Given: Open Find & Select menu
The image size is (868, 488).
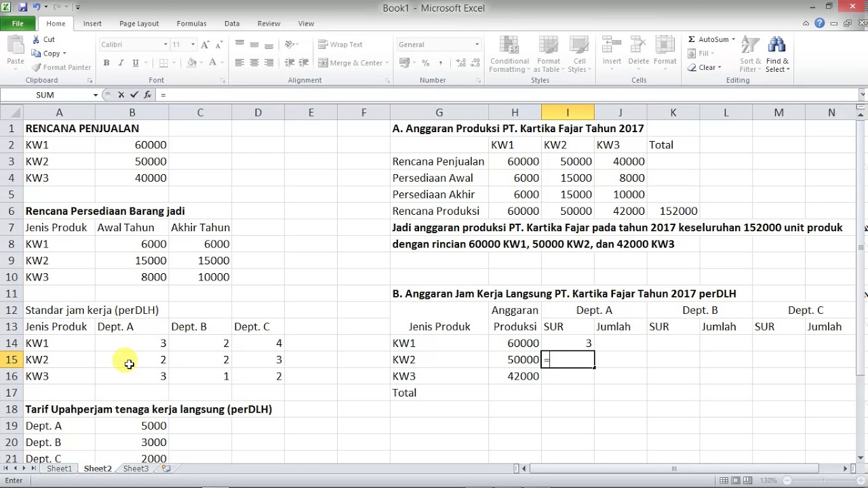Looking at the screenshot, I should 777,54.
